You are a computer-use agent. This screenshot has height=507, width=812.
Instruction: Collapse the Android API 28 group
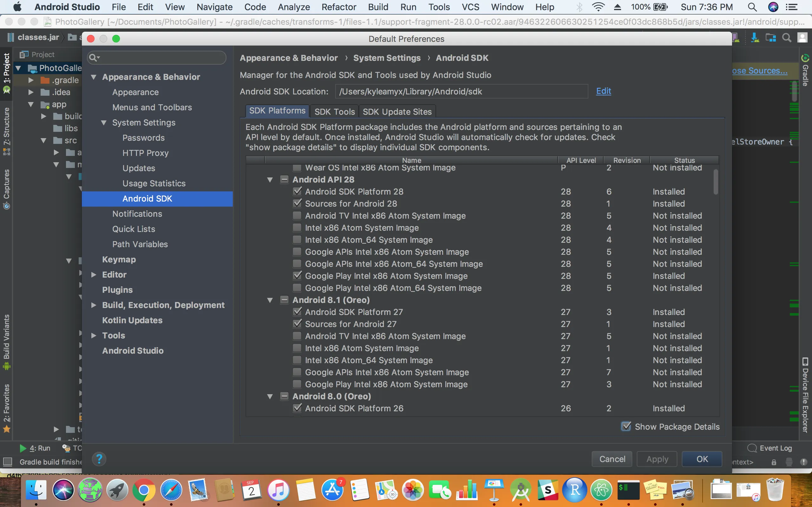tap(270, 180)
